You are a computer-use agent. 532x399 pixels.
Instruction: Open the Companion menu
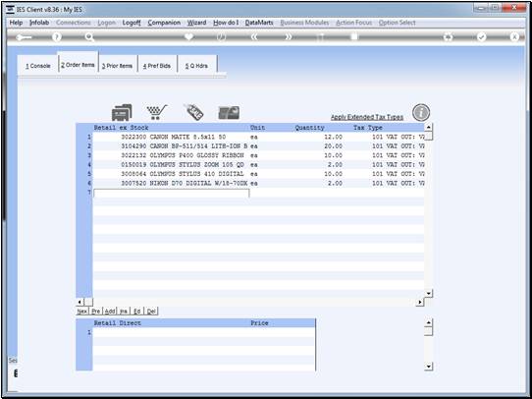(164, 23)
